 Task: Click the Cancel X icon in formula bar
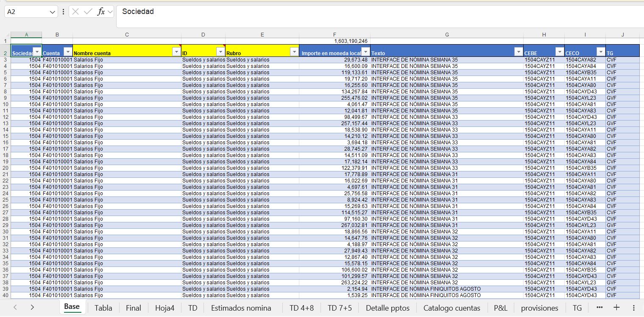[76, 12]
